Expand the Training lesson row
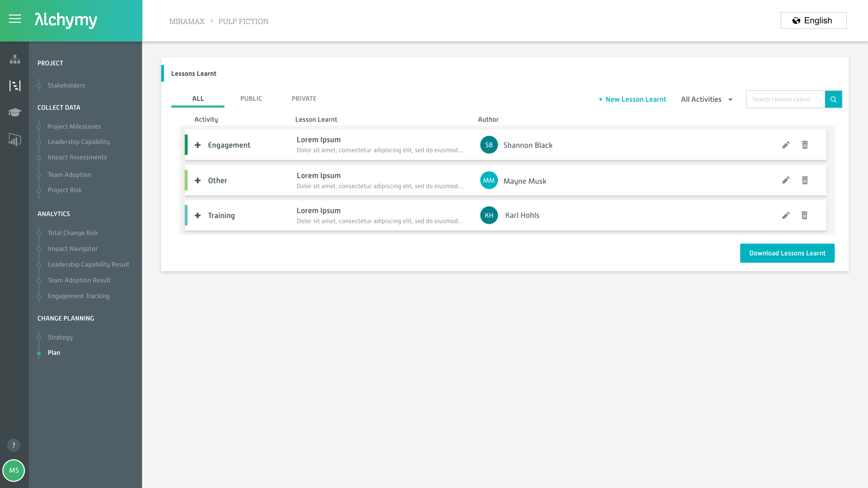This screenshot has width=868, height=488. [x=198, y=215]
